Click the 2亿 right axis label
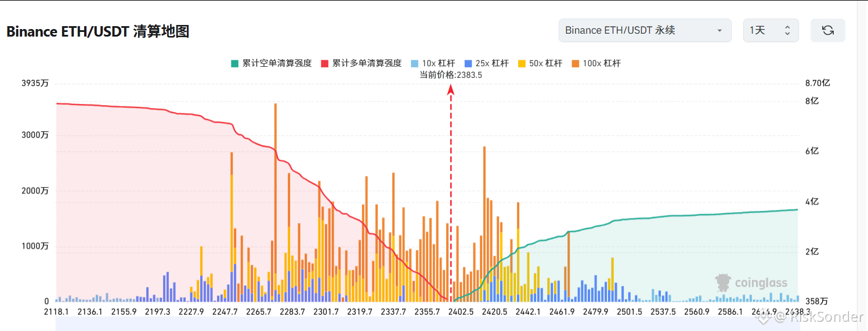This screenshot has height=331, width=868. pos(812,251)
